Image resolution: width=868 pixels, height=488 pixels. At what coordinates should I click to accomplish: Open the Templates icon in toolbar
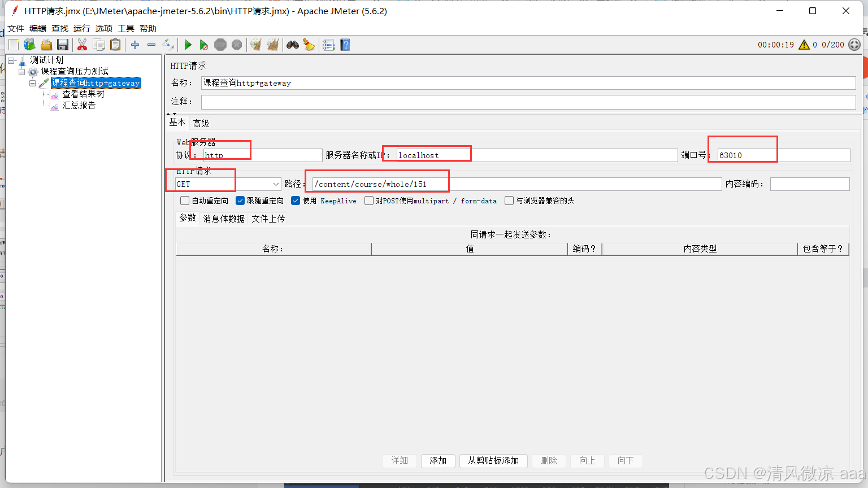29,45
